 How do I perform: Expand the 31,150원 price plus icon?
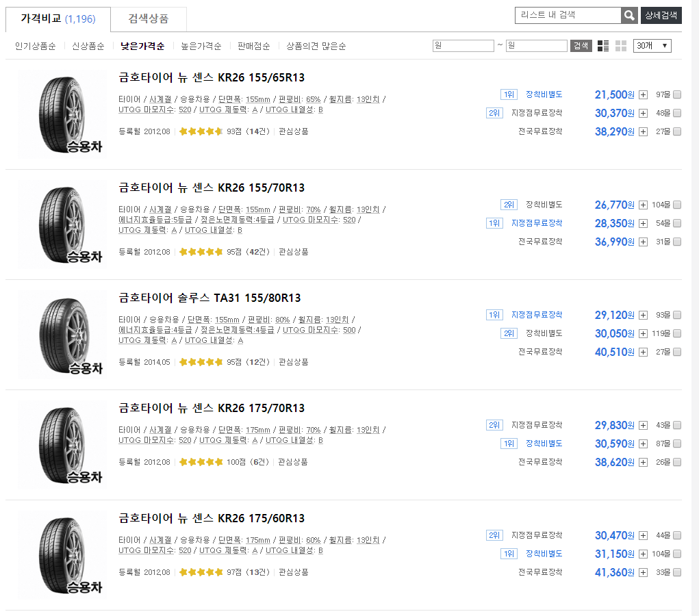point(643,554)
